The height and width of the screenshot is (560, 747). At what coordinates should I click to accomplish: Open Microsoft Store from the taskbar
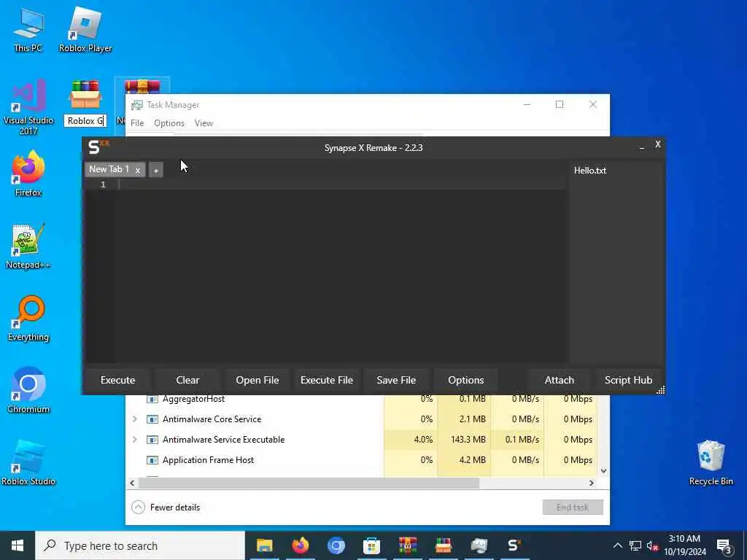(x=371, y=545)
